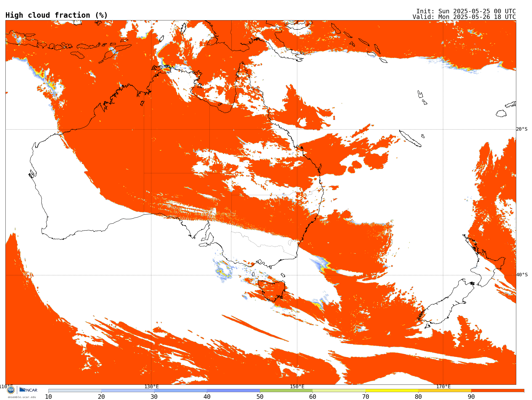Open the ensemble.ucar.edu link text
This screenshot has width=532, height=400.
coord(22,397)
